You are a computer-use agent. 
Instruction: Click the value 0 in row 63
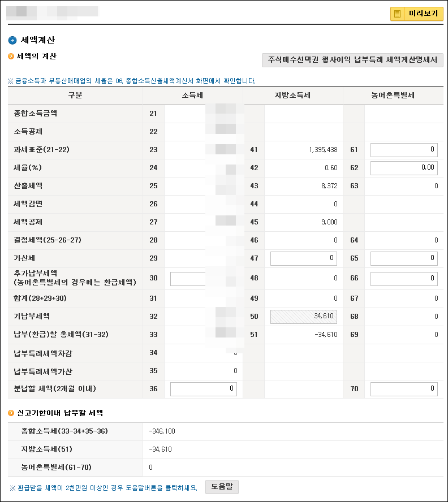click(x=436, y=186)
